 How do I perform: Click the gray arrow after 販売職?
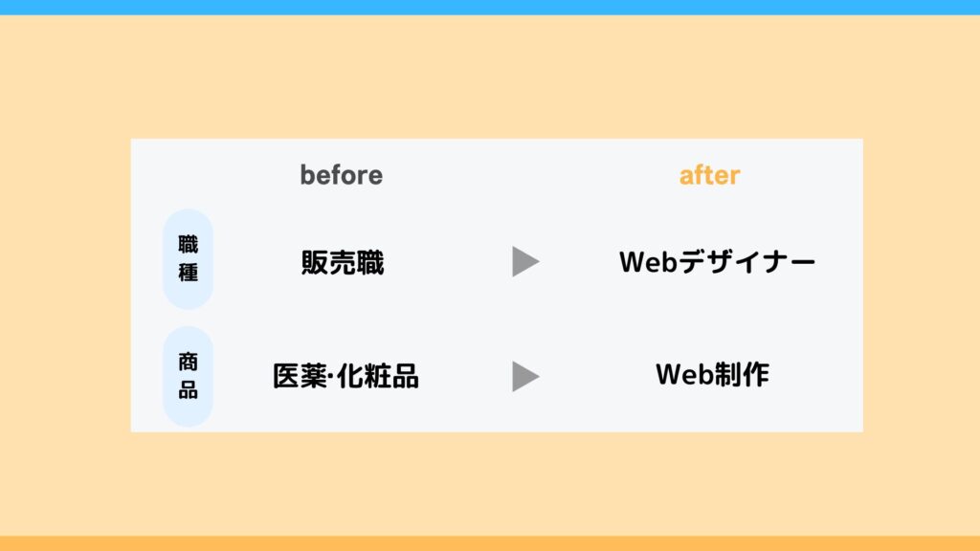click(x=525, y=261)
